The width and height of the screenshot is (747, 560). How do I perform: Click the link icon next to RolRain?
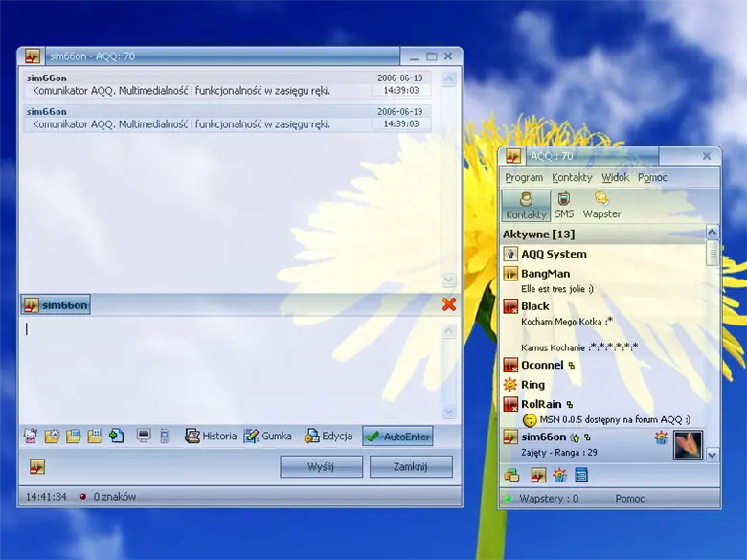coord(570,404)
